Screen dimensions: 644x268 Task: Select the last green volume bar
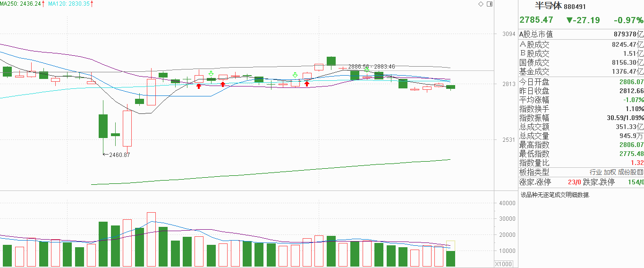[450, 259]
